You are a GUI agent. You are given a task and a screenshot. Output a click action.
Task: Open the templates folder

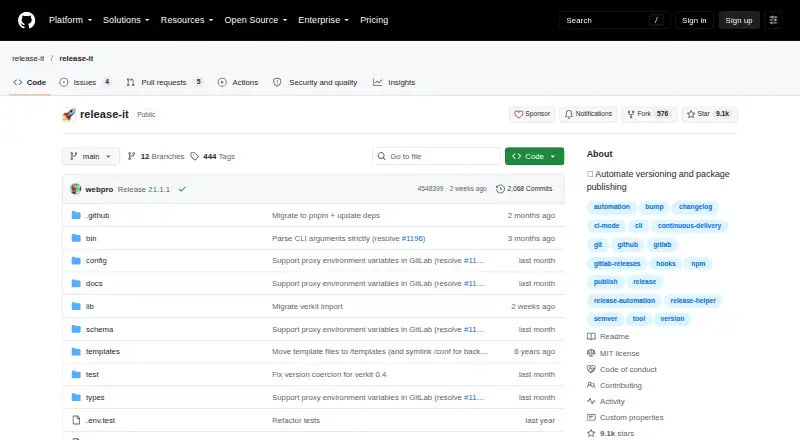point(103,351)
